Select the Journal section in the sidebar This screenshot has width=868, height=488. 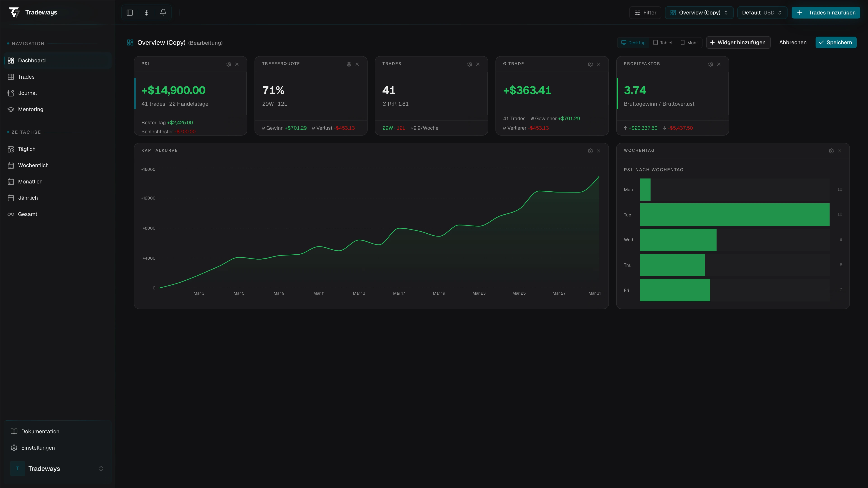click(x=27, y=93)
